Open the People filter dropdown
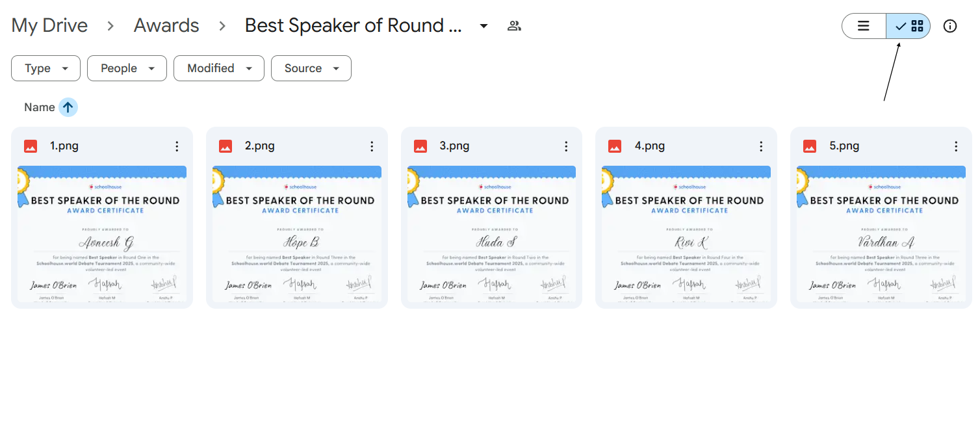Screen dimensions: 980x440 127,68
